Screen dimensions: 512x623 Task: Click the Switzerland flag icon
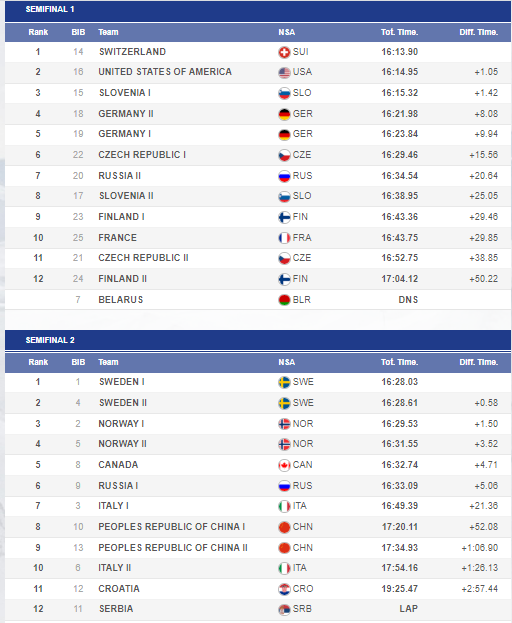[284, 52]
